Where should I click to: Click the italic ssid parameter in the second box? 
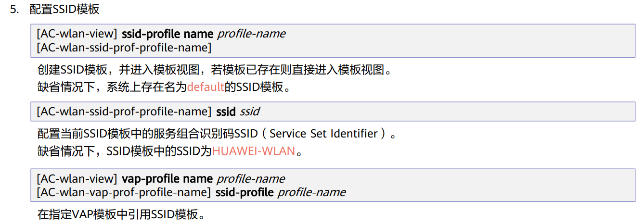tap(249, 112)
